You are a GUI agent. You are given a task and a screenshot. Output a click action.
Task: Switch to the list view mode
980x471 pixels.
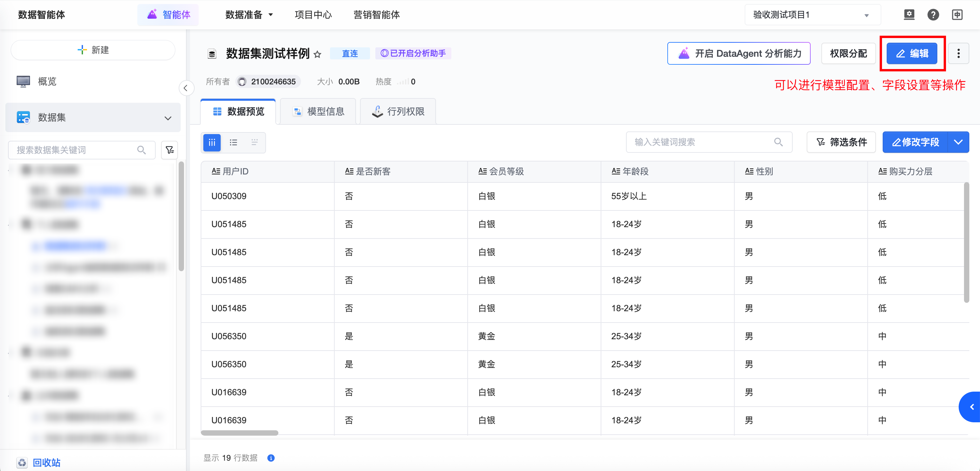233,142
